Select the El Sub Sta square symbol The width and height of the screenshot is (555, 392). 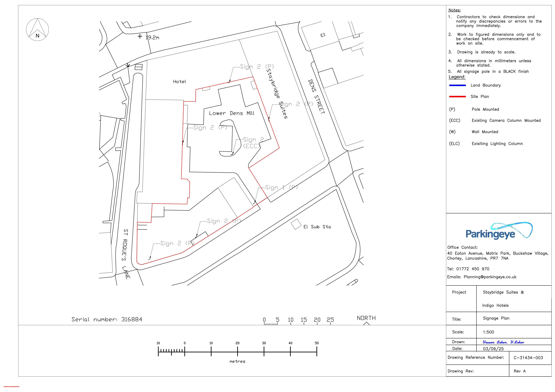click(296, 224)
